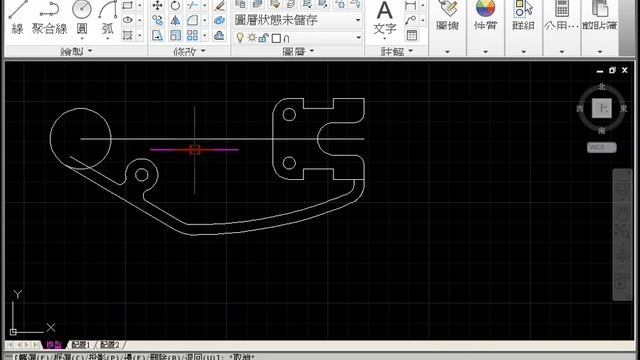The image size is (640, 360).
Task: Open the Circle tool dropdown arrow
Action: (82, 39)
